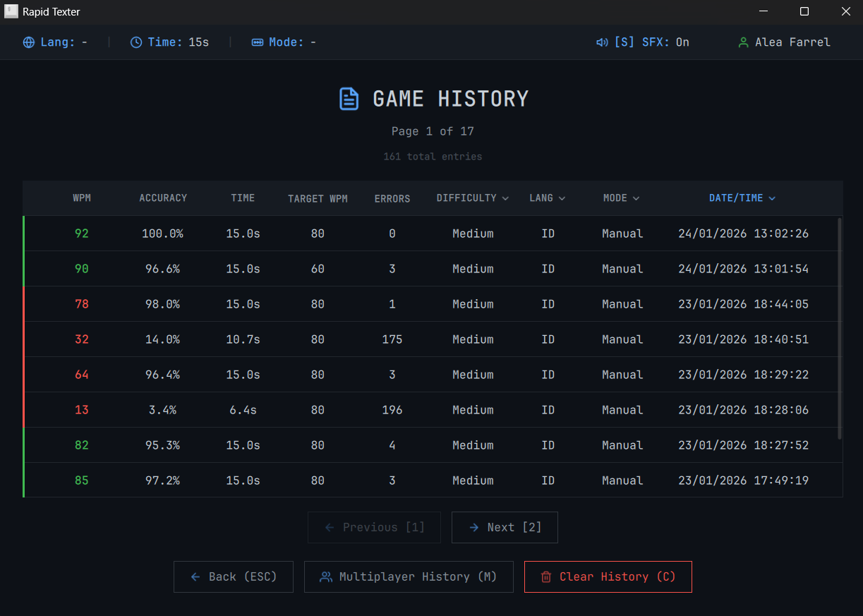Image resolution: width=863 pixels, height=616 pixels.
Task: Click the ACCURACY column header
Action: (x=163, y=198)
